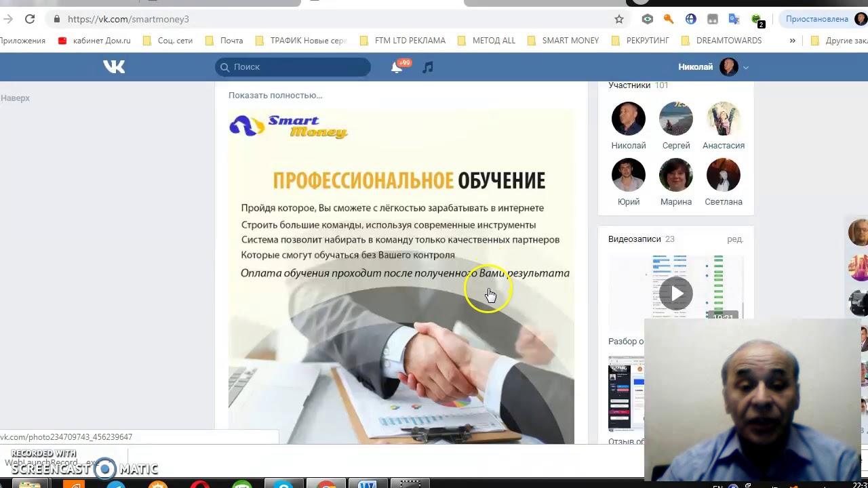
Task: Play the first video in Видеозаписи
Action: coord(676,293)
